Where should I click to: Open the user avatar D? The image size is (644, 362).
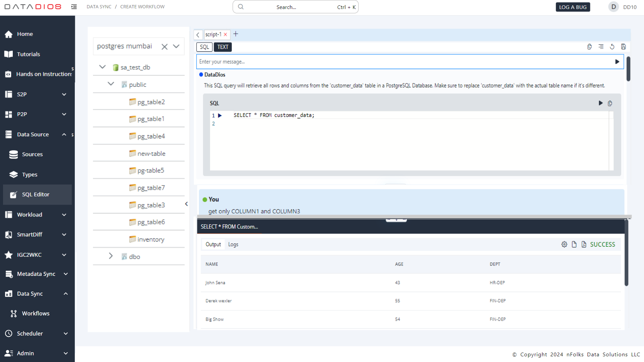[x=613, y=7]
